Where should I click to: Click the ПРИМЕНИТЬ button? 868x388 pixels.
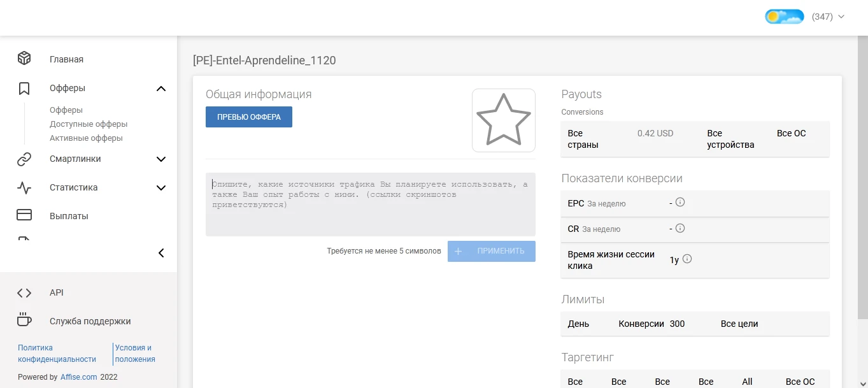(492, 251)
